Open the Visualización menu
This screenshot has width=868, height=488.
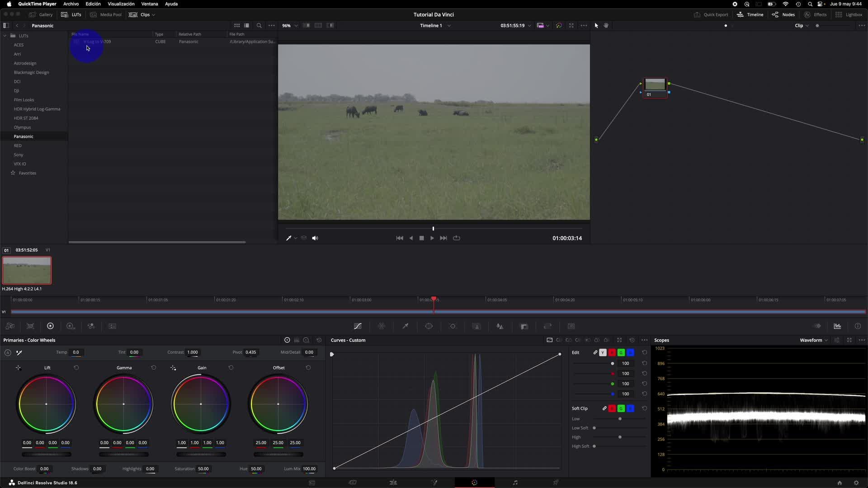coord(121,4)
